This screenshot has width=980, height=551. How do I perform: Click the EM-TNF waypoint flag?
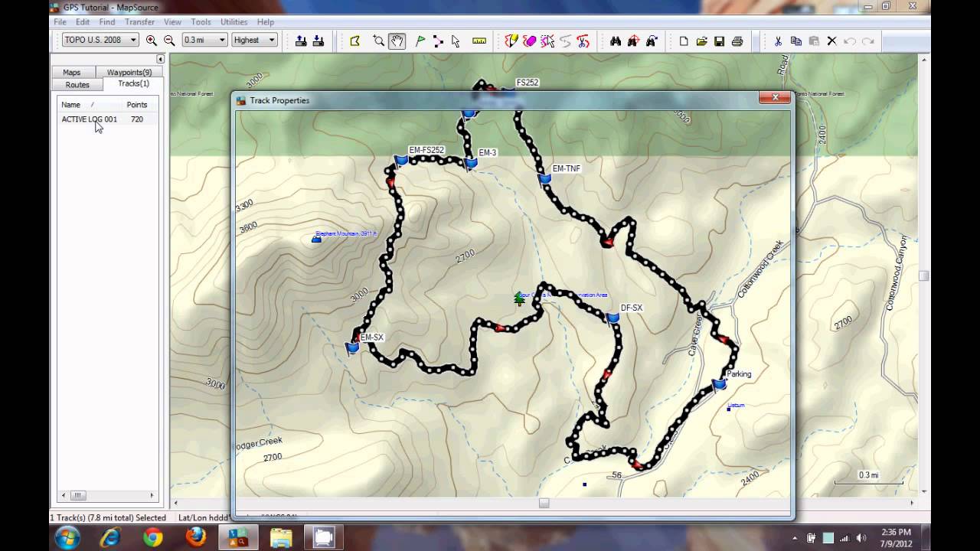click(x=544, y=179)
